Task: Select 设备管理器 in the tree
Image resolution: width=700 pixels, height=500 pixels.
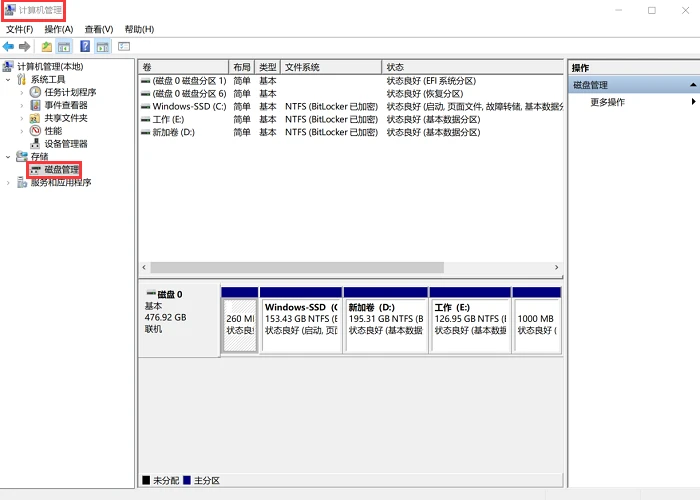Action: [x=66, y=144]
